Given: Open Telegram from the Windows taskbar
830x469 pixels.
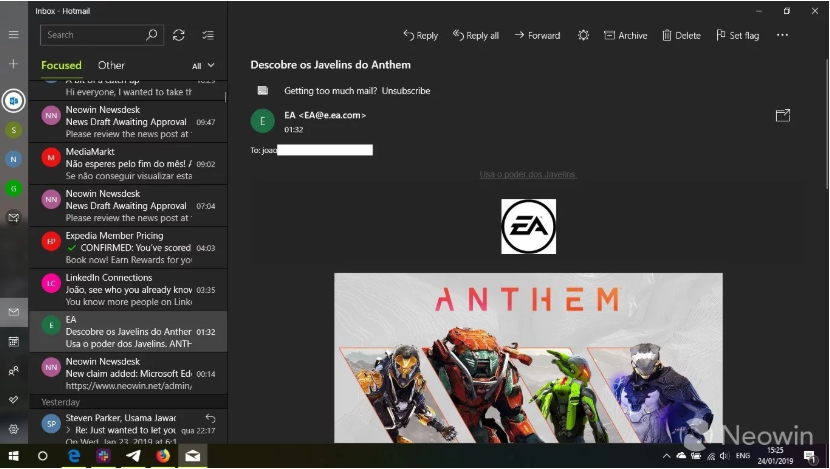Looking at the screenshot, I should [133, 456].
